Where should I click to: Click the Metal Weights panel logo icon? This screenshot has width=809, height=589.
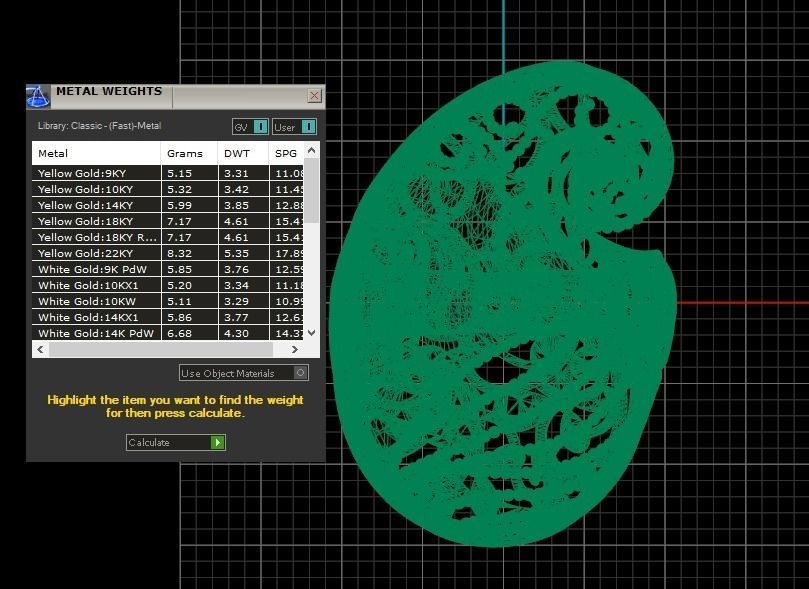pos(38,96)
